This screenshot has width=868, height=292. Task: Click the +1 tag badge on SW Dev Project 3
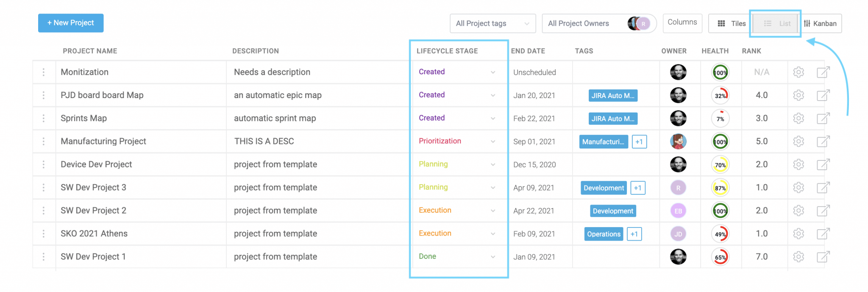point(638,188)
